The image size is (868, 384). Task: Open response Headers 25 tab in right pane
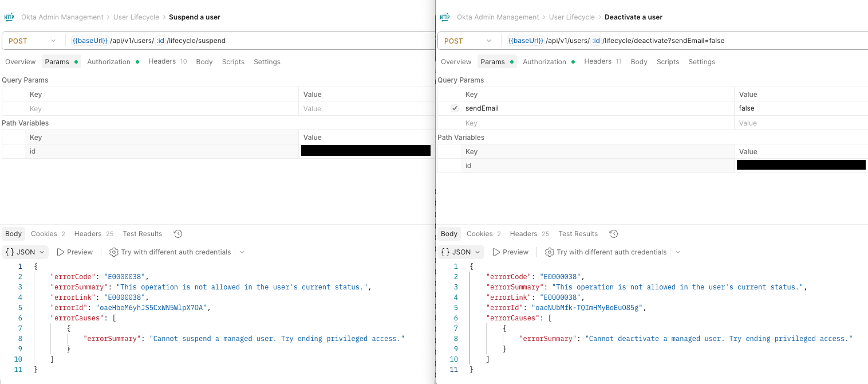point(530,234)
